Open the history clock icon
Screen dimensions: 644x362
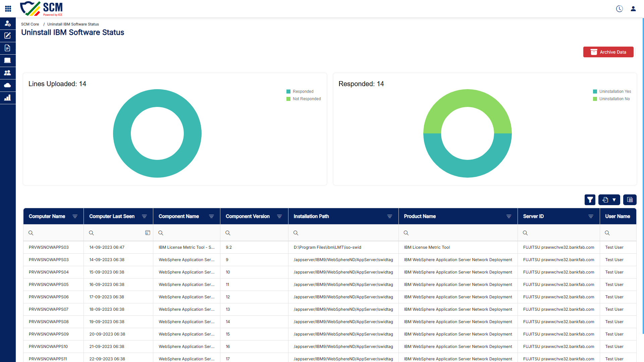620,9
